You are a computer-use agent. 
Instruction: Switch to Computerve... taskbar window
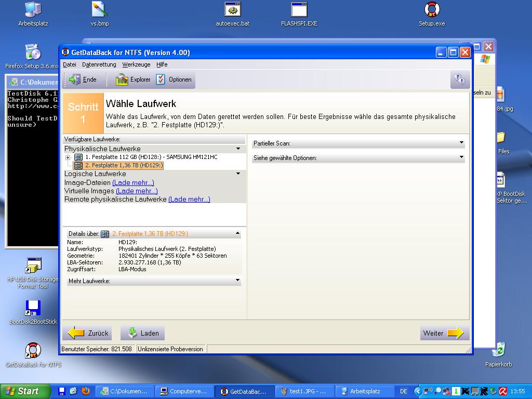click(184, 391)
